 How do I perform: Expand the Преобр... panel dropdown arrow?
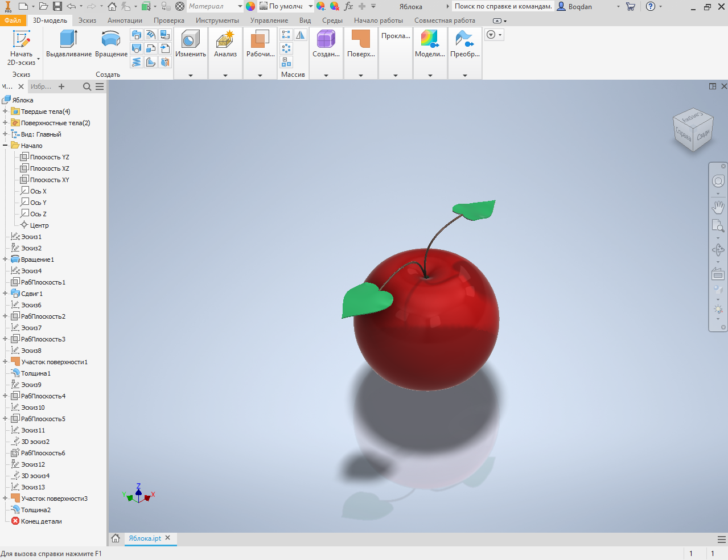465,75
